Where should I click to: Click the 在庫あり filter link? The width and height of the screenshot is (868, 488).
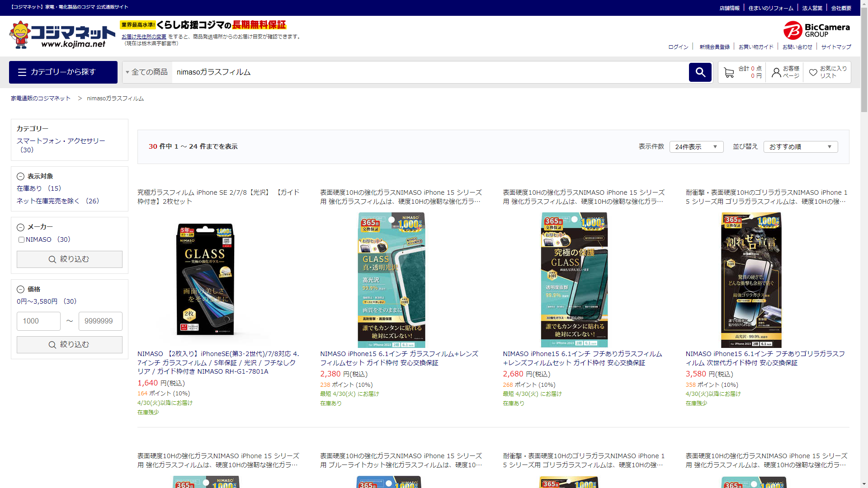(x=29, y=188)
